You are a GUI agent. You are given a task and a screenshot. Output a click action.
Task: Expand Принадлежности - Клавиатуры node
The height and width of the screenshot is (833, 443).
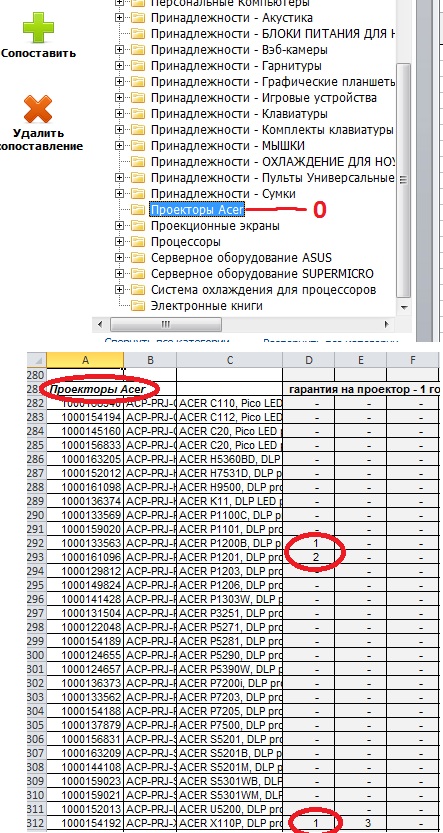[x=120, y=114]
